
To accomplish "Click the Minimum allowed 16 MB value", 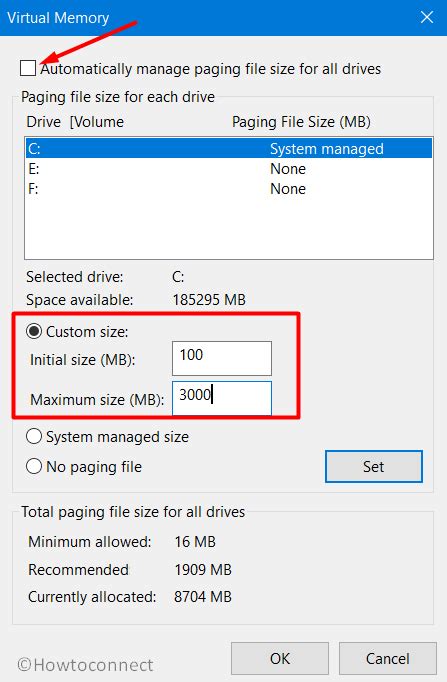I will [x=195, y=542].
